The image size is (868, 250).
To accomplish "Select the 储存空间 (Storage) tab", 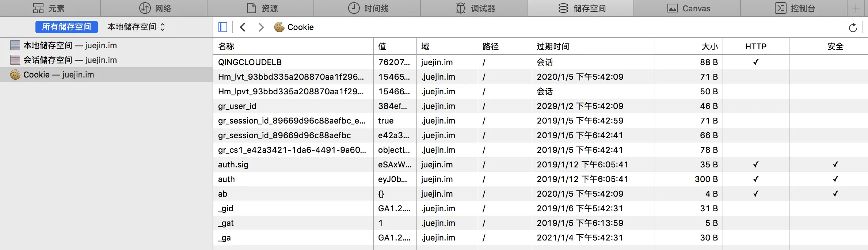I will pos(580,8).
